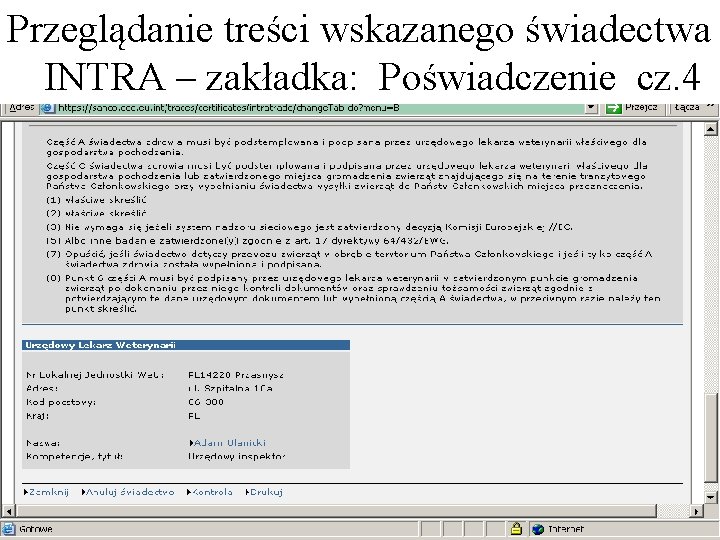Select the country value PL
The width and height of the screenshot is (720, 540).
(194, 416)
